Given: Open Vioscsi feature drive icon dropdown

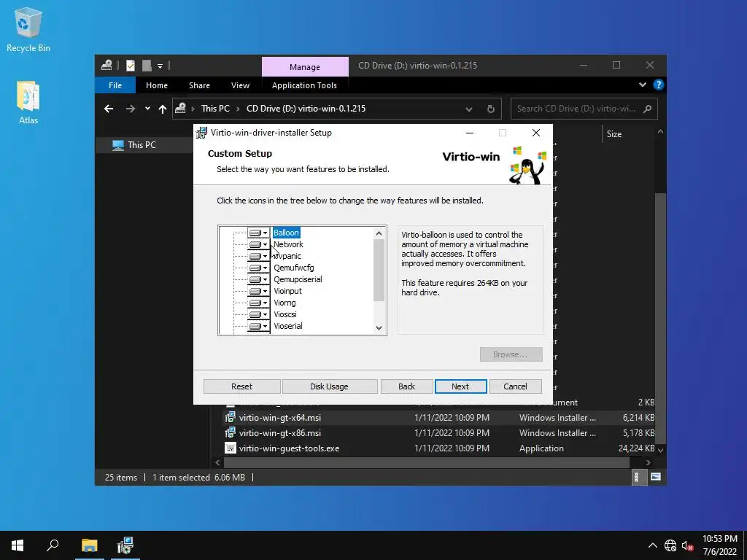Looking at the screenshot, I should coord(259,314).
